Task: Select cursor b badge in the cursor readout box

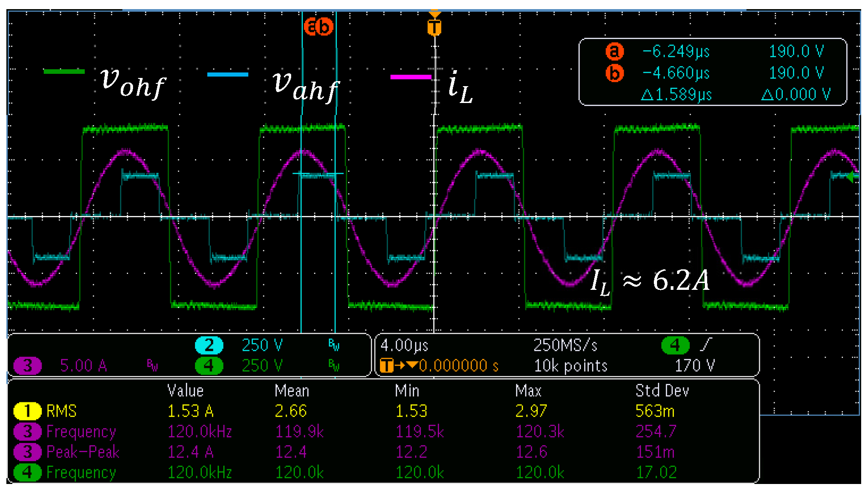Action: [x=614, y=73]
